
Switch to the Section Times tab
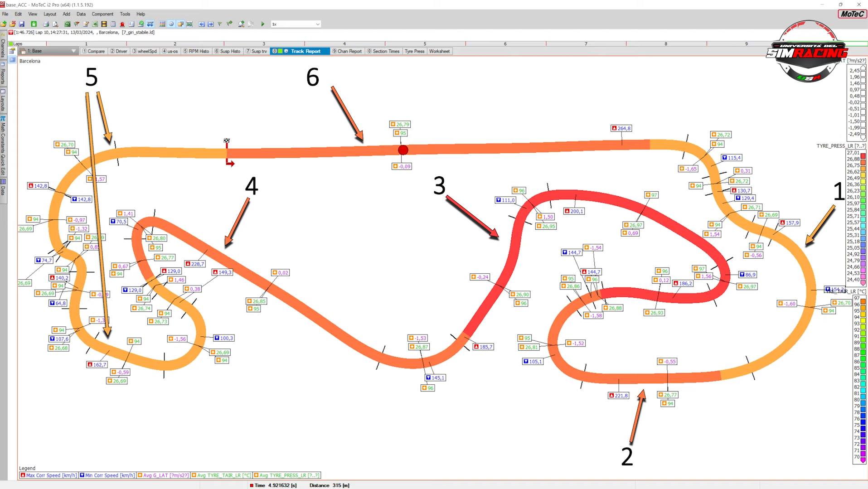pyautogui.click(x=383, y=51)
